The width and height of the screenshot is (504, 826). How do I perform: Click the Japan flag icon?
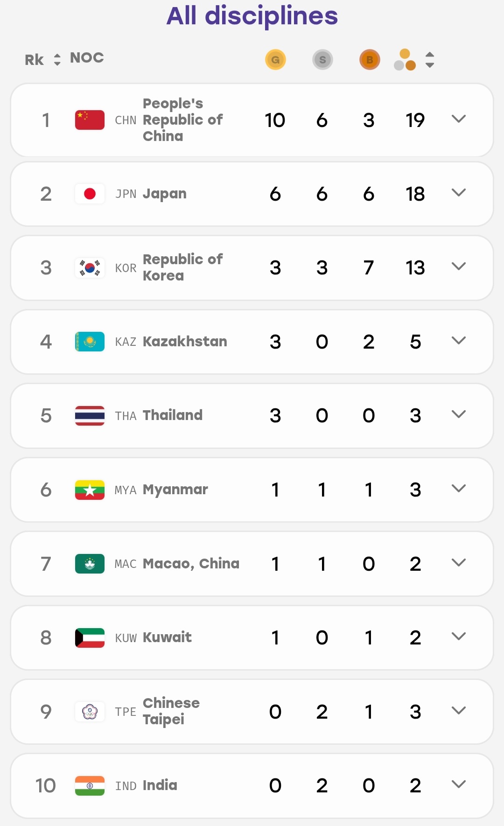point(90,194)
